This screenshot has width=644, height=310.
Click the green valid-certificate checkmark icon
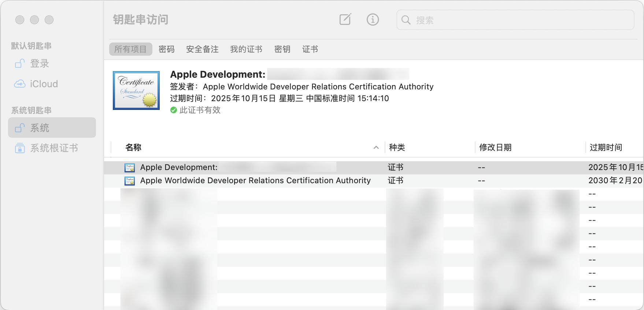[x=174, y=110]
